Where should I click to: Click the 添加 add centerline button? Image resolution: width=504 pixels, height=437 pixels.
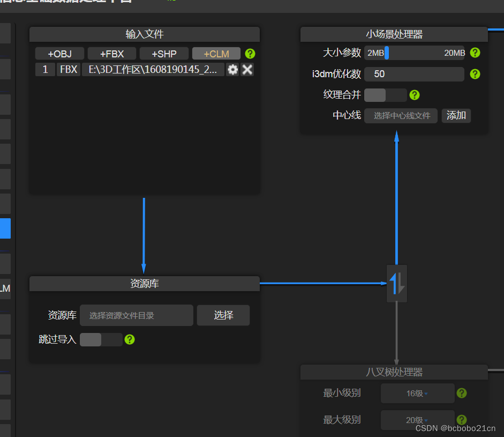point(456,115)
